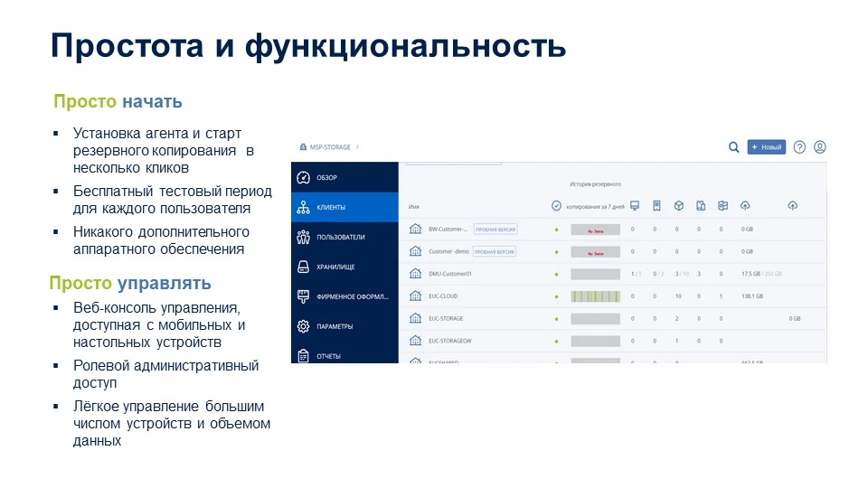
Task: Click the status checkmark column header icon
Action: click(556, 206)
